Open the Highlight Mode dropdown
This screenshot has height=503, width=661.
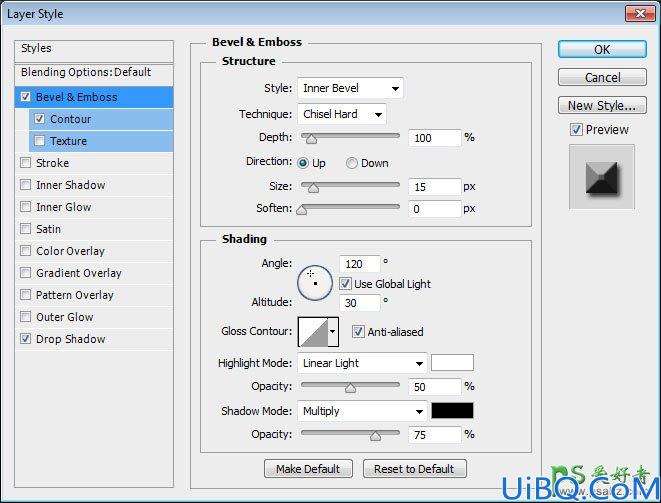click(363, 363)
